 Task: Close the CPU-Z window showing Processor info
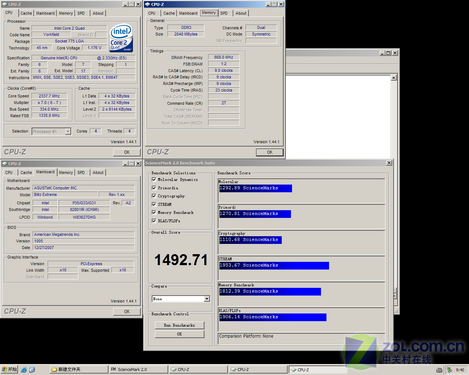coord(138,4)
